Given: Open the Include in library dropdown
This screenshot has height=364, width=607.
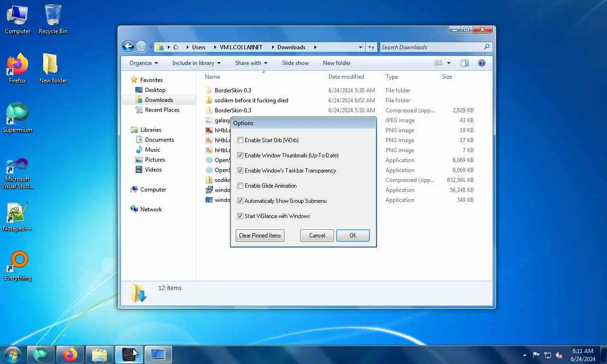Looking at the screenshot, I should [x=197, y=63].
